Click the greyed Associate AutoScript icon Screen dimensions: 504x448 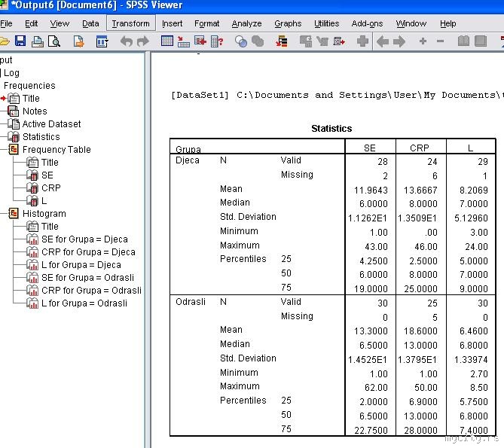[x=306, y=41]
